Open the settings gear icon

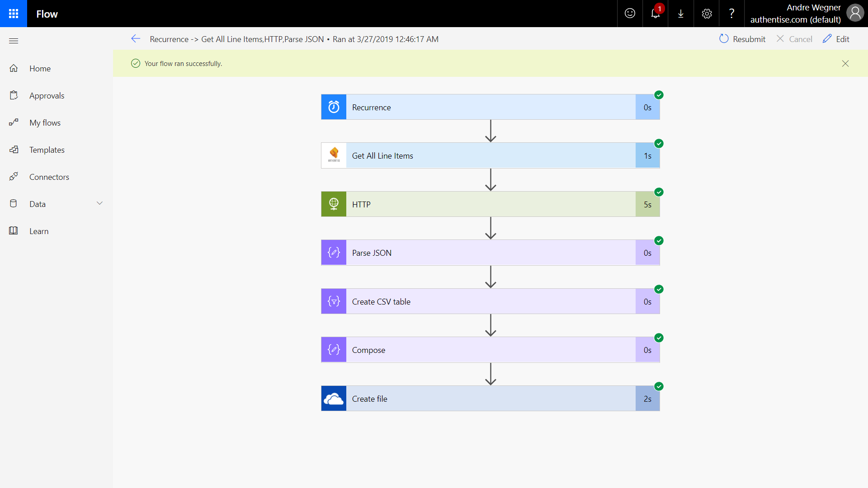[707, 14]
